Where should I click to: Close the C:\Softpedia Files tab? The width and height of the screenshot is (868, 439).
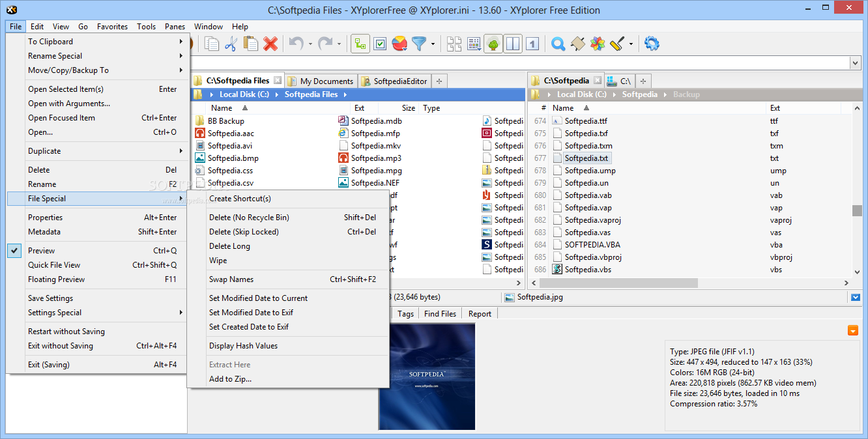click(x=278, y=81)
